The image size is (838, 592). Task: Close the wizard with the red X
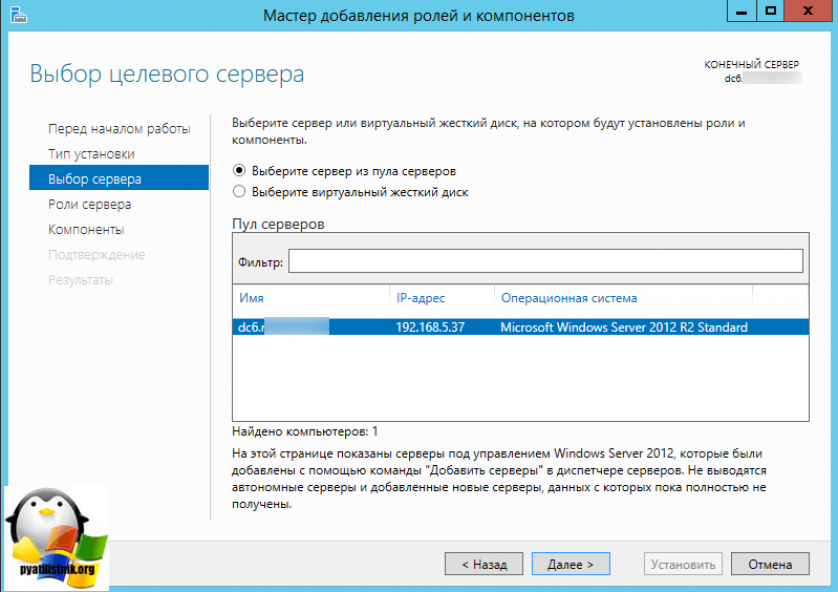(x=808, y=14)
